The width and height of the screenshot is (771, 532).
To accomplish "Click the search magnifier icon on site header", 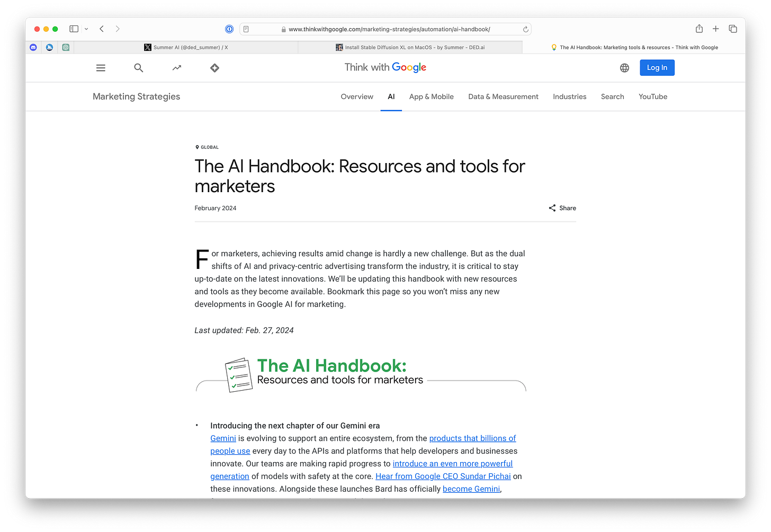I will coord(139,68).
